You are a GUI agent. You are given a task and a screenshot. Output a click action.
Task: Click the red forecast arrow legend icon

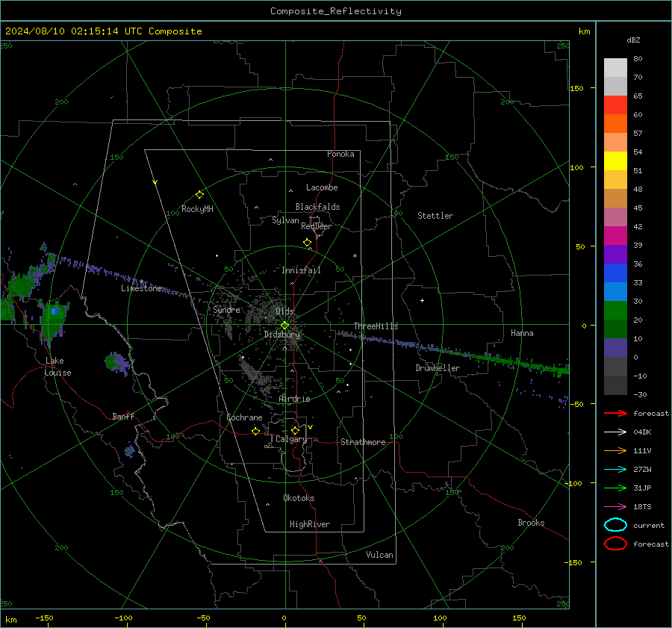[615, 413]
